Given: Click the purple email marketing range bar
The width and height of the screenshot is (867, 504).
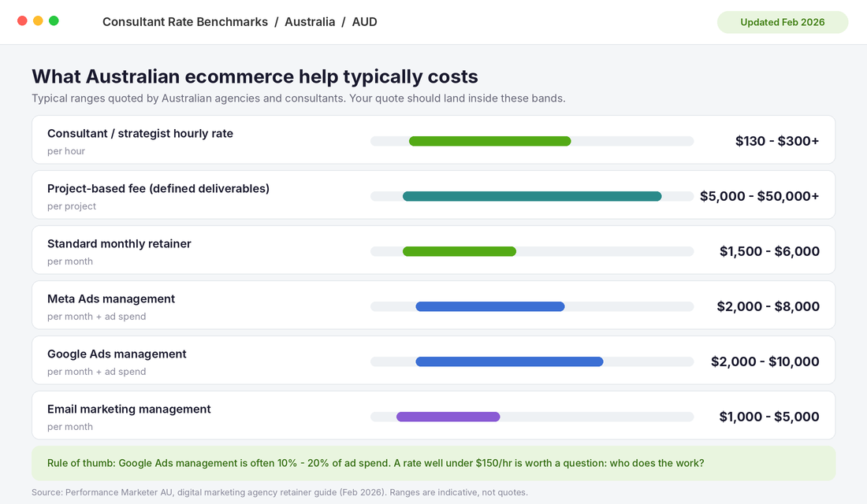Looking at the screenshot, I should coord(448,417).
